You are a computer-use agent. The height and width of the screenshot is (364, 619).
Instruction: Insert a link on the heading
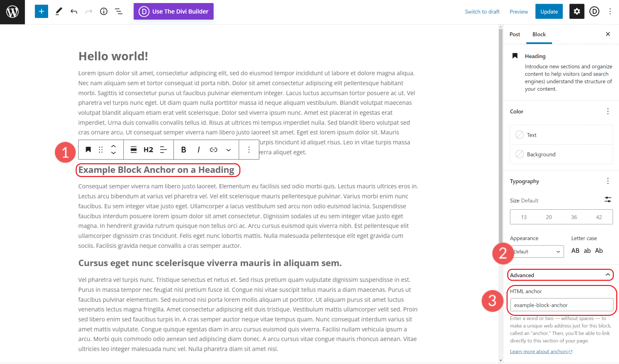214,150
